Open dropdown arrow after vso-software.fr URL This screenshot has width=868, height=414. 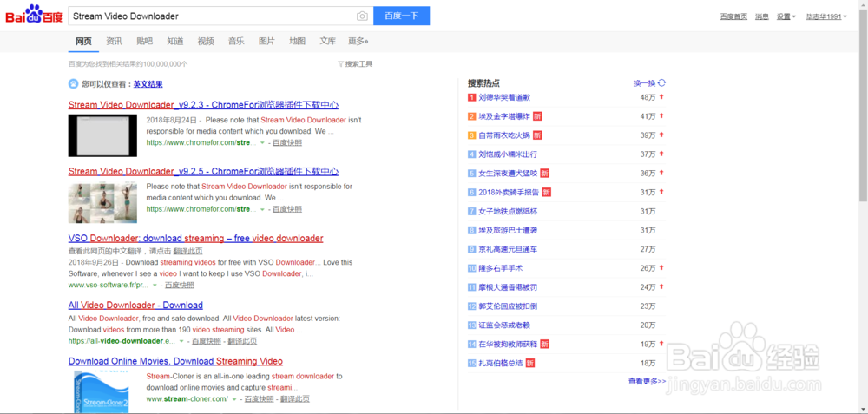(155, 286)
